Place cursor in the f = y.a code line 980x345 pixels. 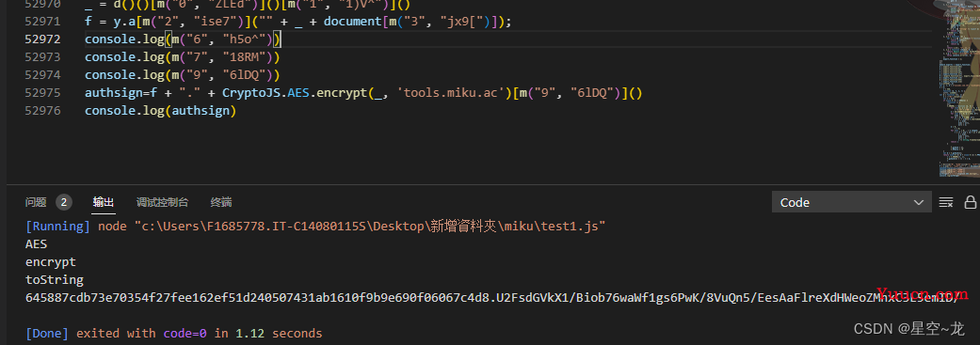coord(298,22)
